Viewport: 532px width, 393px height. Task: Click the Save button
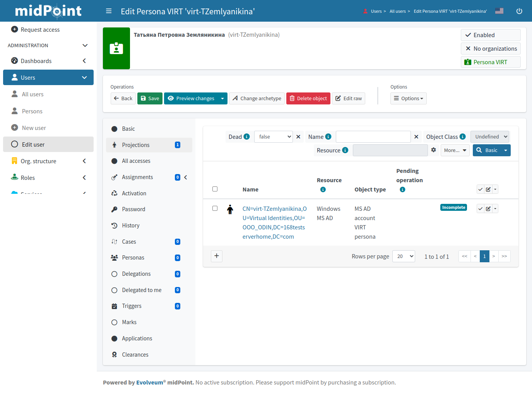pyautogui.click(x=150, y=98)
